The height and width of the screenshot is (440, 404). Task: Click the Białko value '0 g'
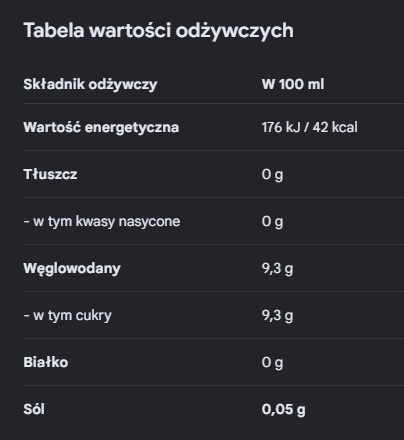click(x=272, y=363)
